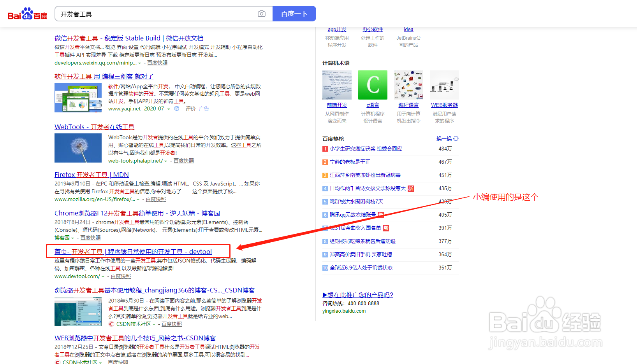The width and height of the screenshot is (637, 364).
Task: Click the Baidu logo
Action: tap(27, 14)
